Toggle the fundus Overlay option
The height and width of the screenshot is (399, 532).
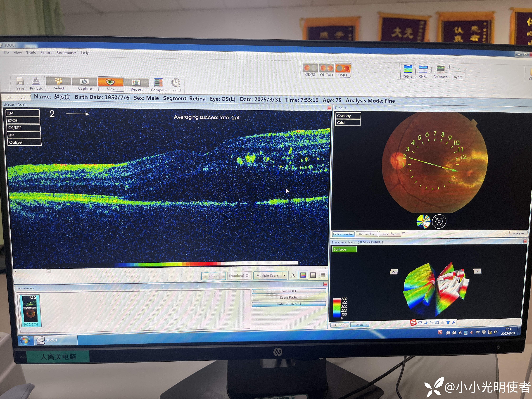point(348,116)
